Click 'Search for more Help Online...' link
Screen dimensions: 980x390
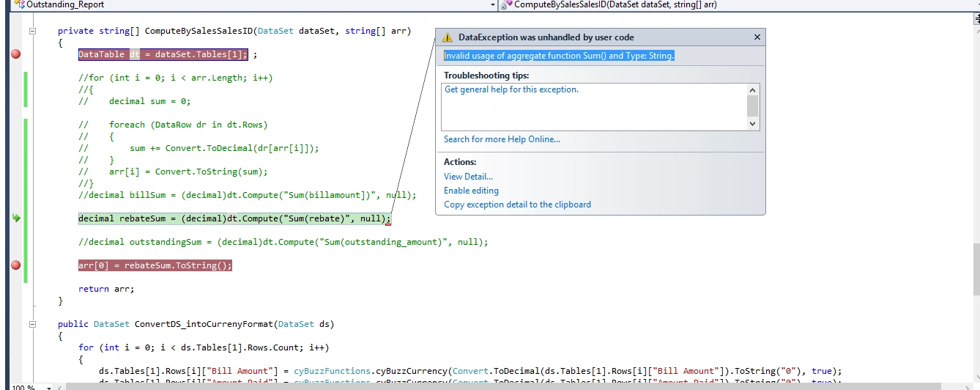point(502,139)
